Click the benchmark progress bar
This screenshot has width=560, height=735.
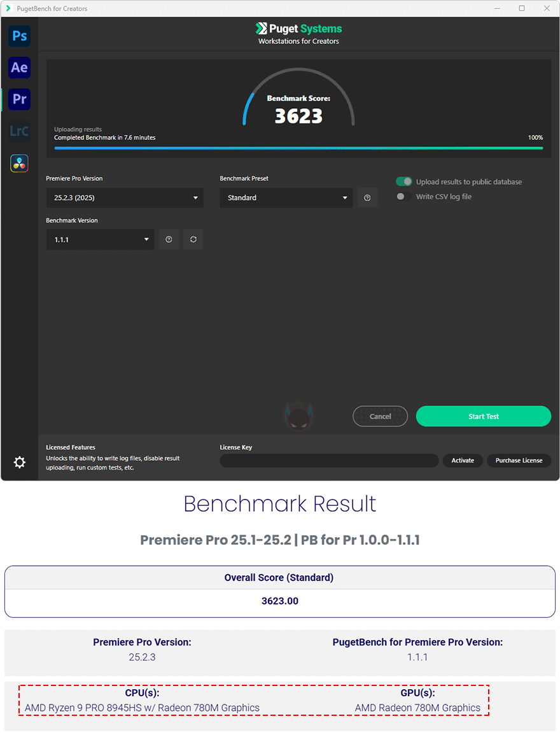298,148
